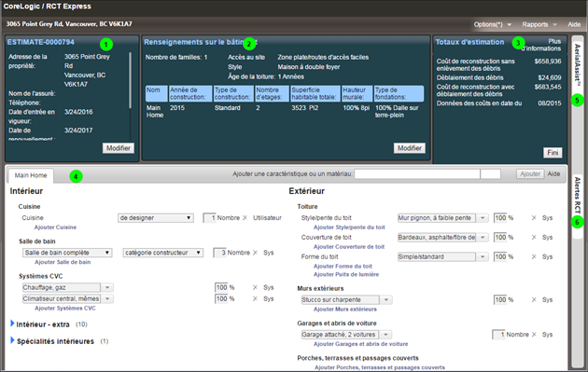Click the 'Main Home' row name cell
588x372 pixels.
[155, 111]
